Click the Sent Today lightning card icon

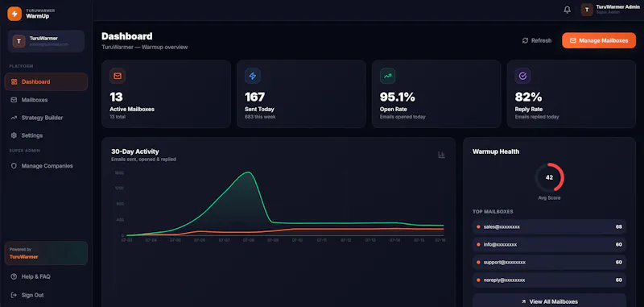(x=253, y=76)
